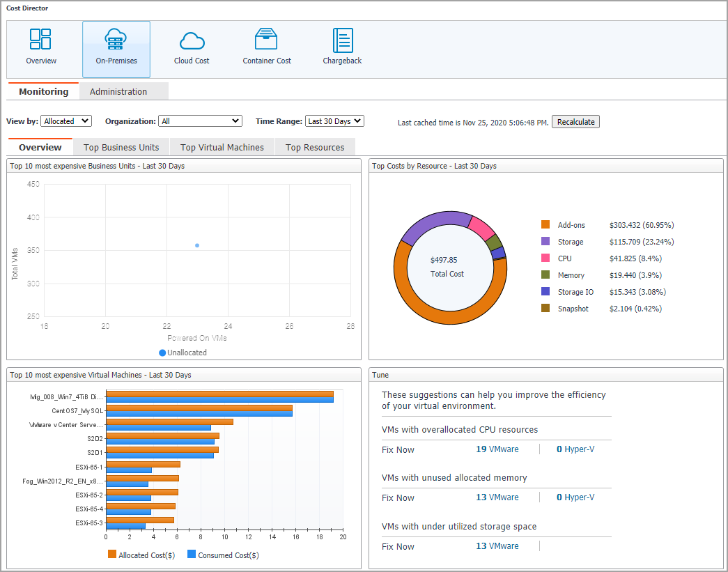Toggle Unallocated legend marker in scatter chart
The image size is (728, 572).
pos(162,353)
